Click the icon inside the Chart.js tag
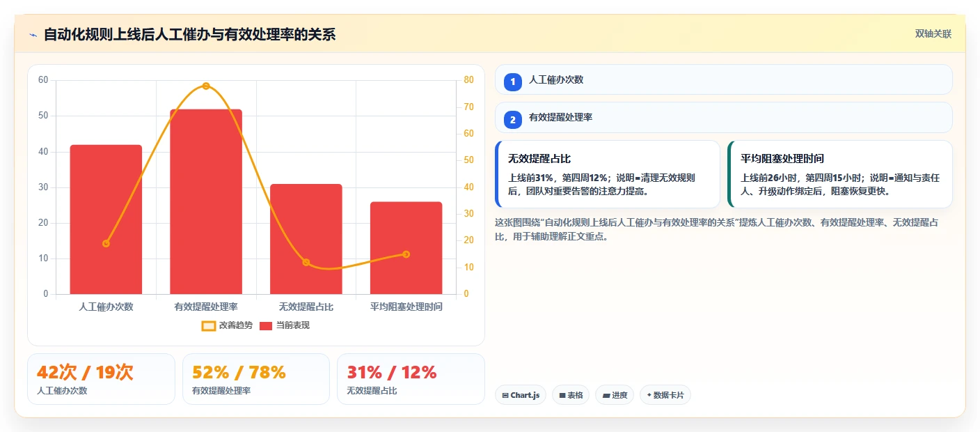Viewport: 980px width, 432px height. point(505,395)
